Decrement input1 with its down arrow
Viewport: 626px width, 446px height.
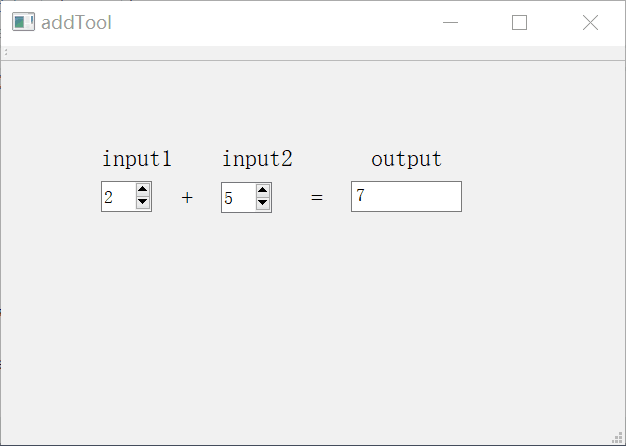[142, 203]
